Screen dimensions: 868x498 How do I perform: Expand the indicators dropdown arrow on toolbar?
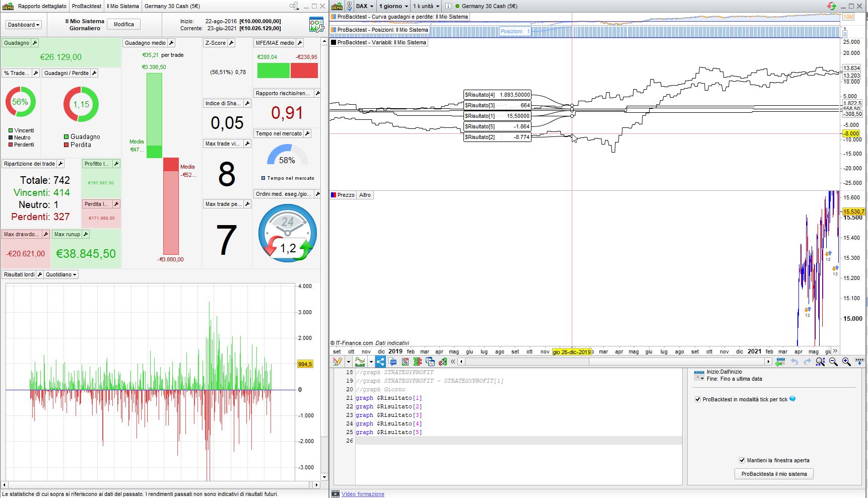pos(371,362)
